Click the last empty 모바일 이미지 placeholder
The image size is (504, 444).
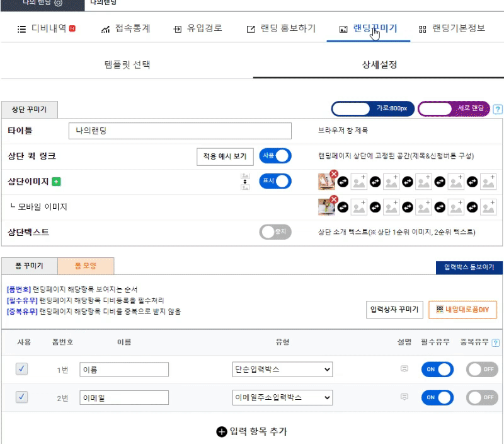tap(488, 207)
